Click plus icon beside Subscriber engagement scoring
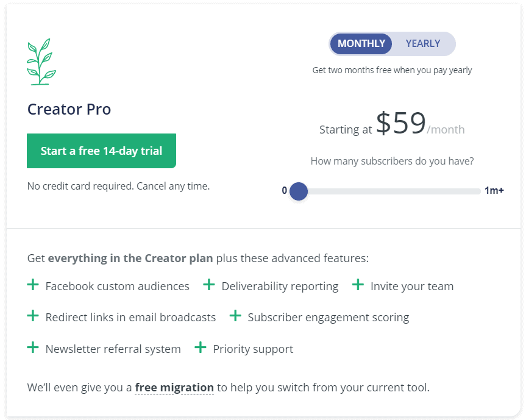 point(235,316)
